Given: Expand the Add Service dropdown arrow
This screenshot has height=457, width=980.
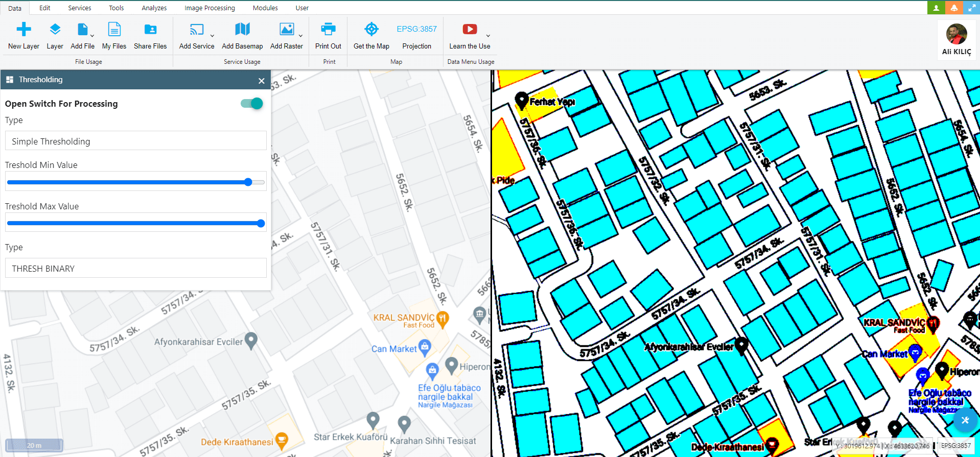Looking at the screenshot, I should tap(212, 36).
